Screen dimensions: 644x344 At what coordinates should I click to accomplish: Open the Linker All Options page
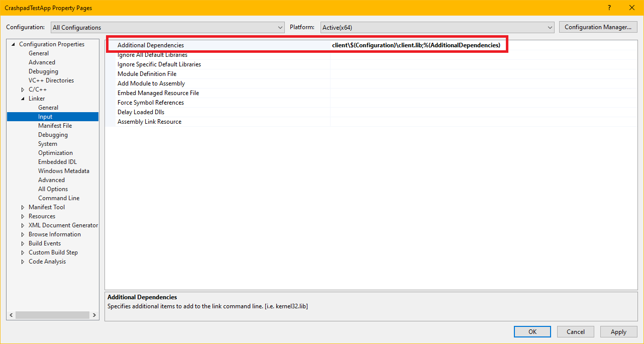pos(53,189)
